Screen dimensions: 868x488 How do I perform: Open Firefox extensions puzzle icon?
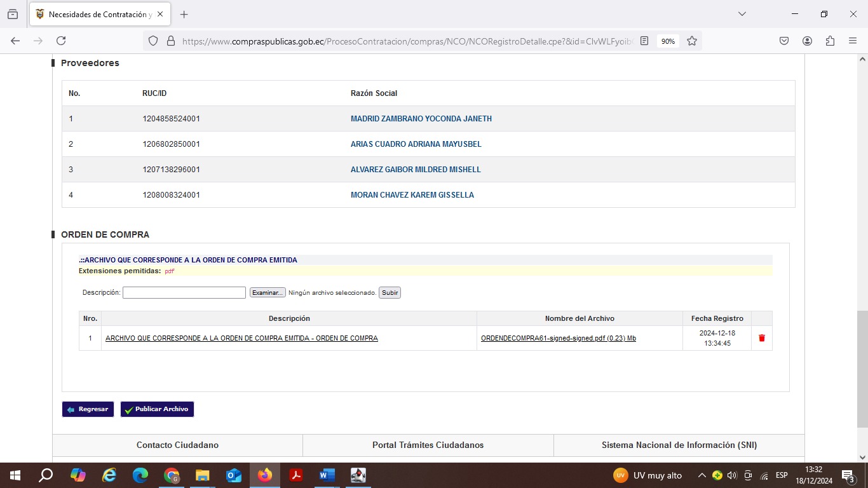point(830,41)
